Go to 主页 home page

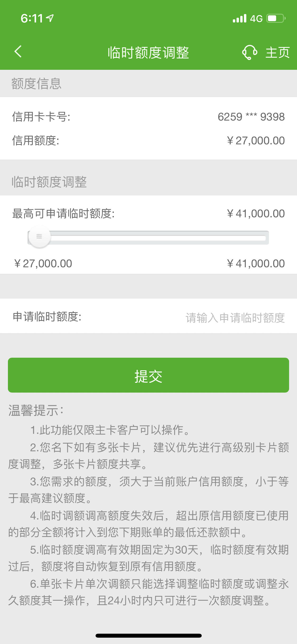coord(277,52)
